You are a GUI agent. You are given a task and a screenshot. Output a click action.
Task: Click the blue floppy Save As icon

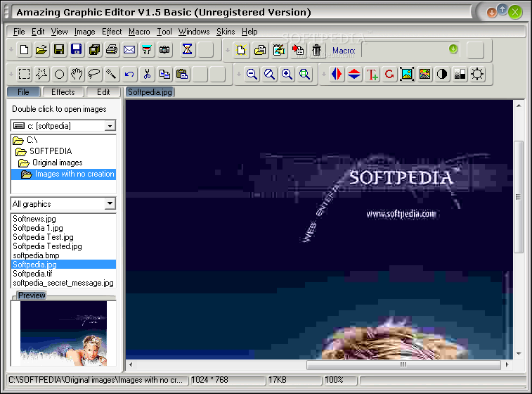77,50
